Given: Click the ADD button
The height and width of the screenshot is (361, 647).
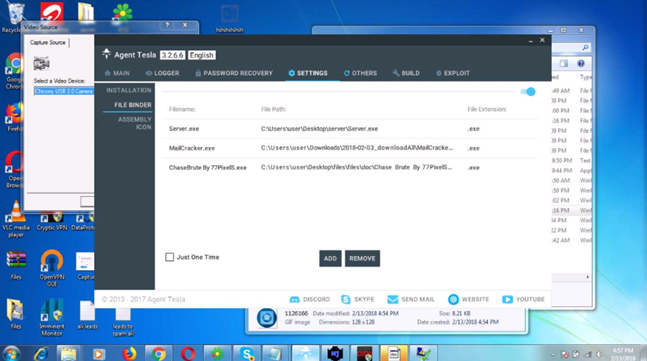Looking at the screenshot, I should [330, 258].
